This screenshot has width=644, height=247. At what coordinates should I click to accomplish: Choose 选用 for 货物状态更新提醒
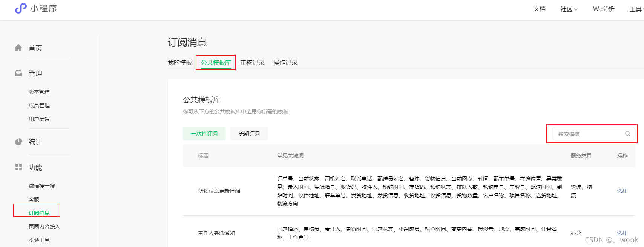tap(623, 191)
